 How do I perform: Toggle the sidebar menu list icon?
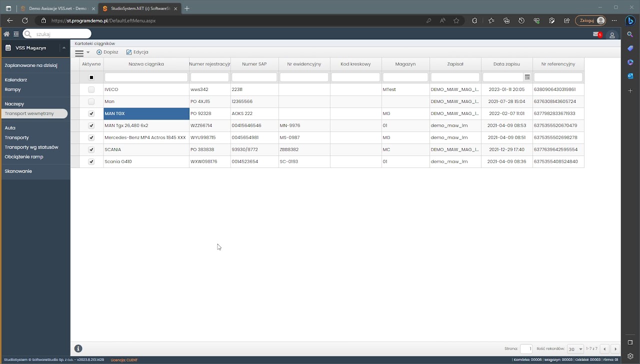coord(16,34)
